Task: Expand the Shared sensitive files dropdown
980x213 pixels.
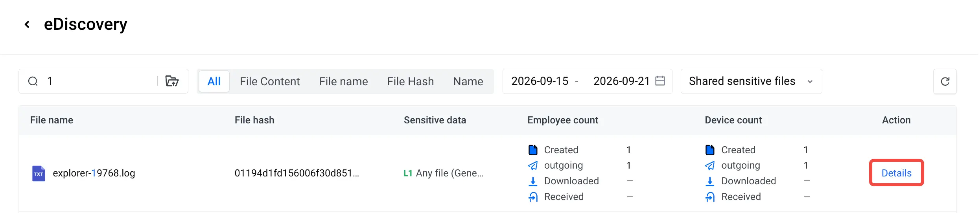Action: pos(751,81)
